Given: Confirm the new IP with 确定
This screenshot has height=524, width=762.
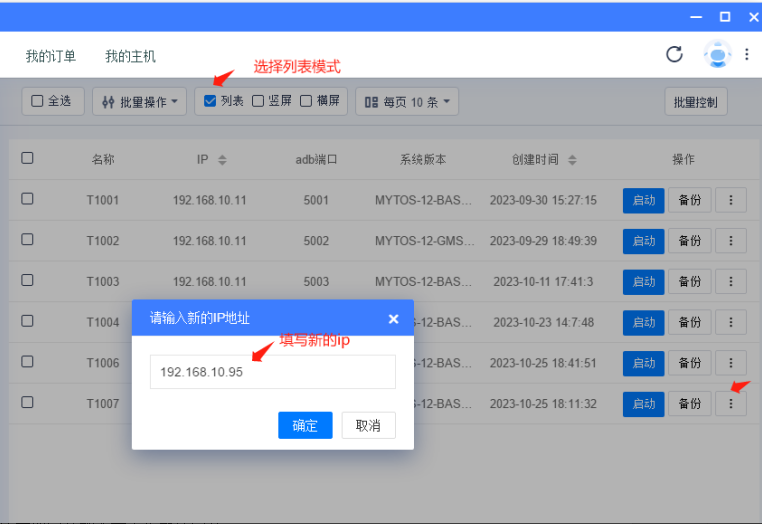Looking at the screenshot, I should coord(305,425).
